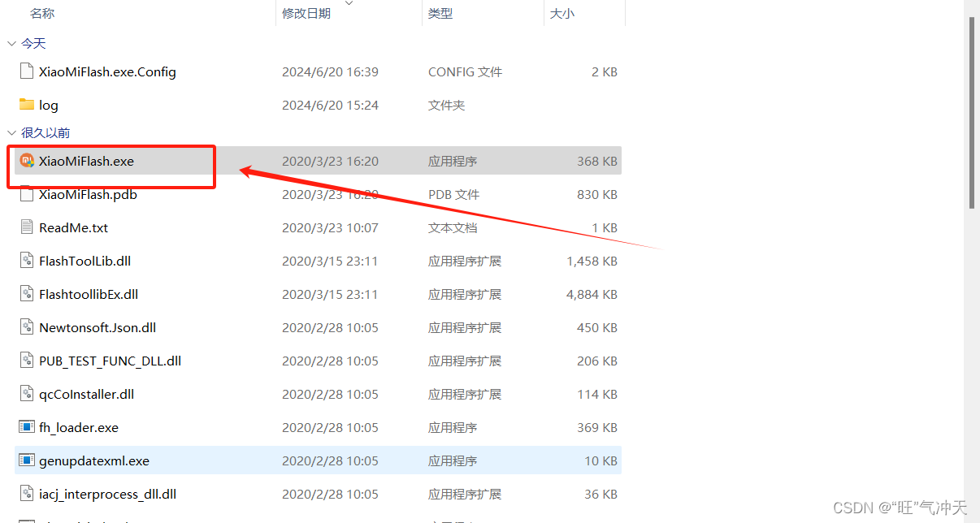The width and height of the screenshot is (980, 523).
Task: Select the Newtonsoft.Json.dll icon
Action: pos(27,327)
